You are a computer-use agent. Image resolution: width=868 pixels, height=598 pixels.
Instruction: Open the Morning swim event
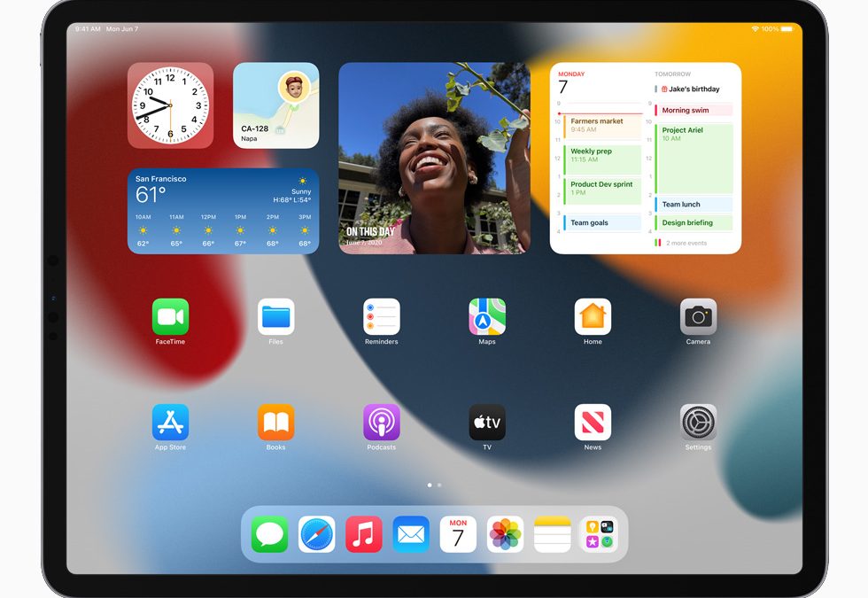[x=694, y=110]
